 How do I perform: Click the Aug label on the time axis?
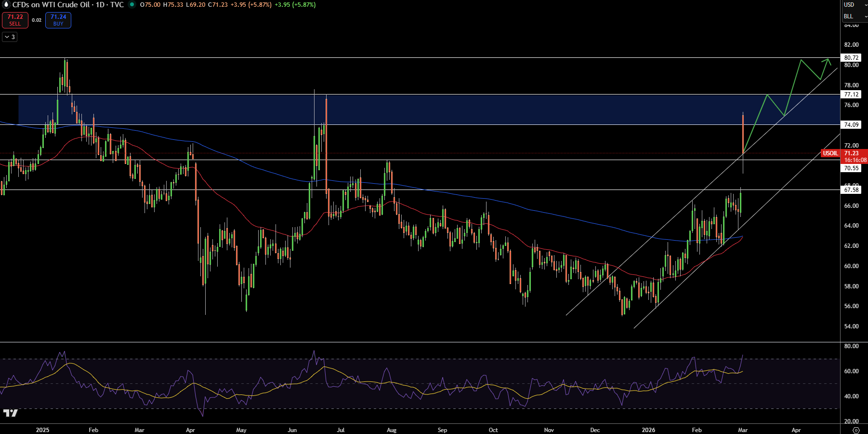tap(392, 430)
